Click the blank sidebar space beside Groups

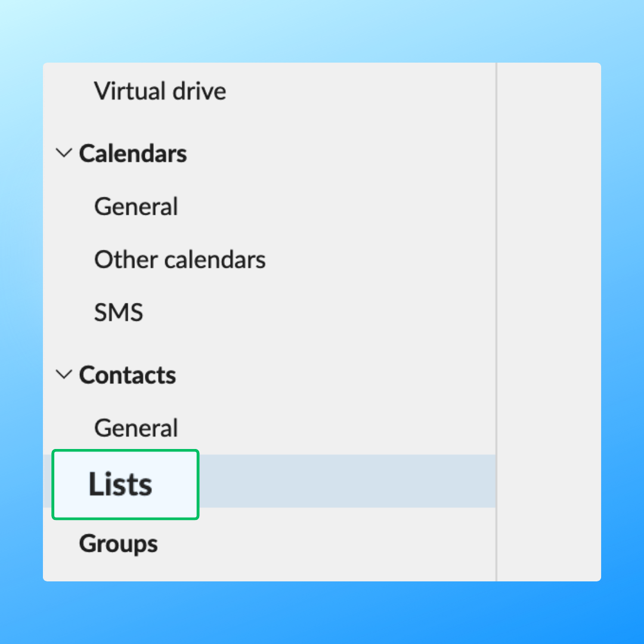coord(328,543)
